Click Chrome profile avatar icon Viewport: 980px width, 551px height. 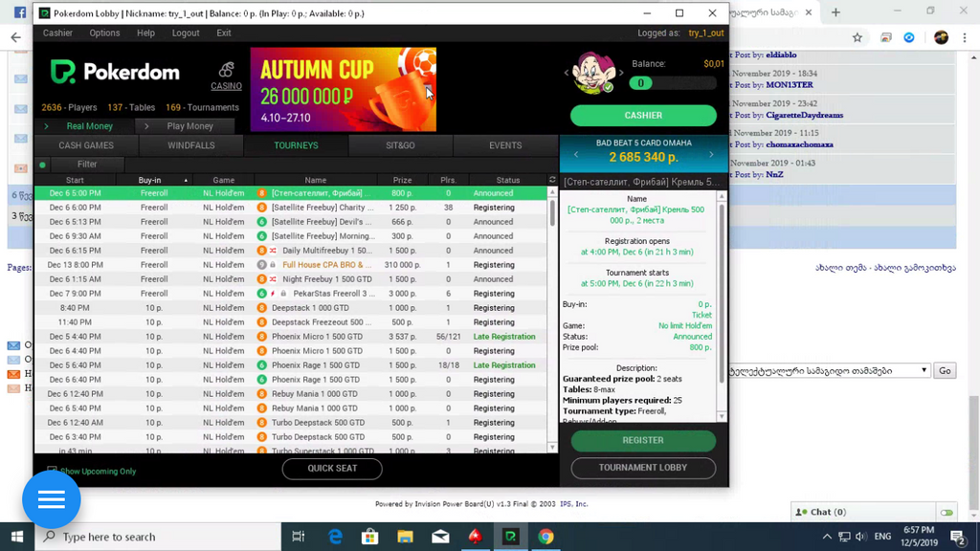[x=942, y=38]
